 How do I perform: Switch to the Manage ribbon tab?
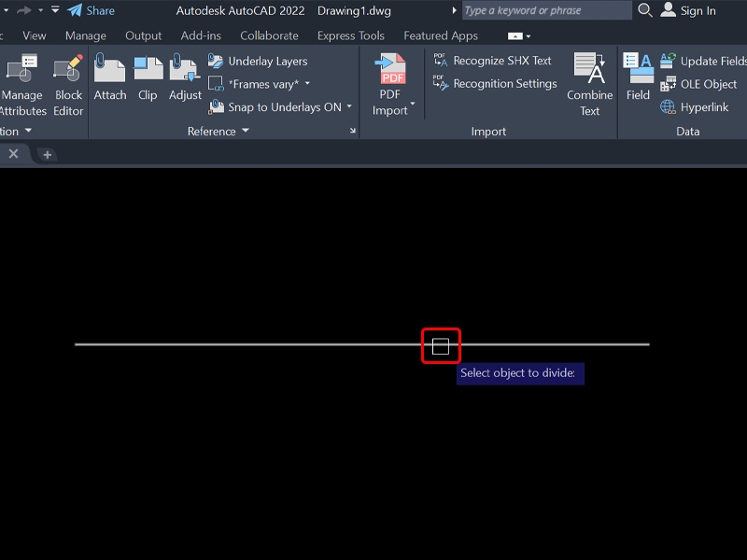coord(86,35)
